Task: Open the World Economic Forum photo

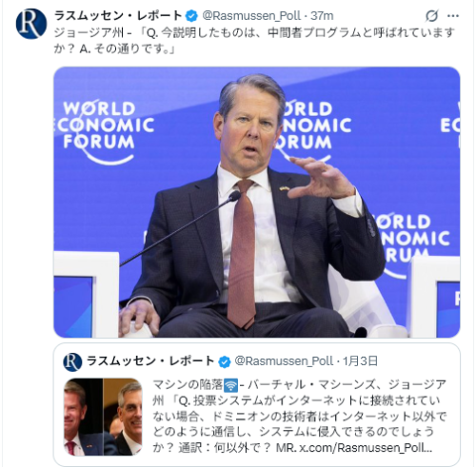Action: pos(256,202)
